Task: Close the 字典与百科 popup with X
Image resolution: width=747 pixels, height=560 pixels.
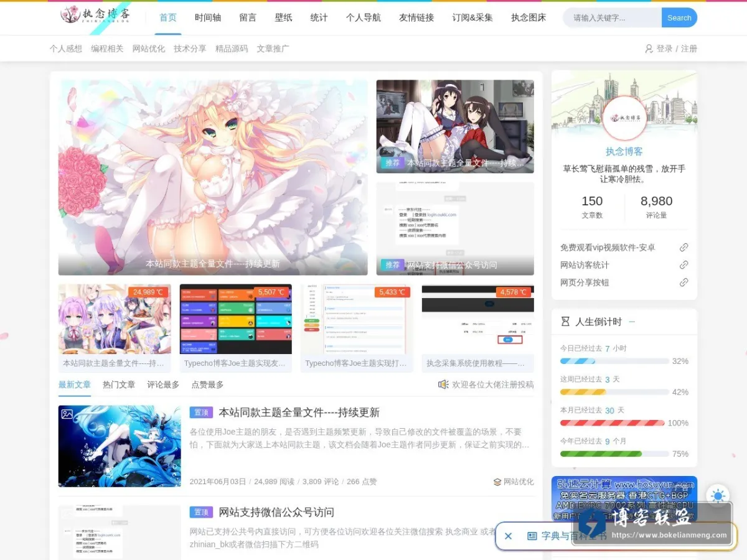Action: [x=508, y=536]
